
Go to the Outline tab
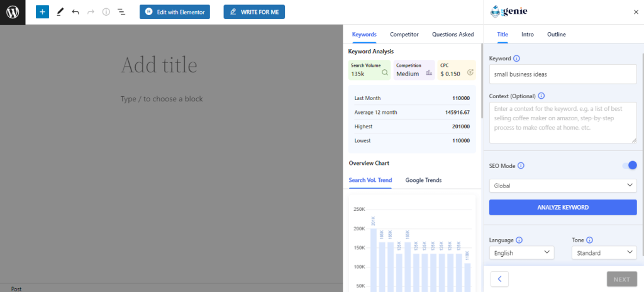556,35
